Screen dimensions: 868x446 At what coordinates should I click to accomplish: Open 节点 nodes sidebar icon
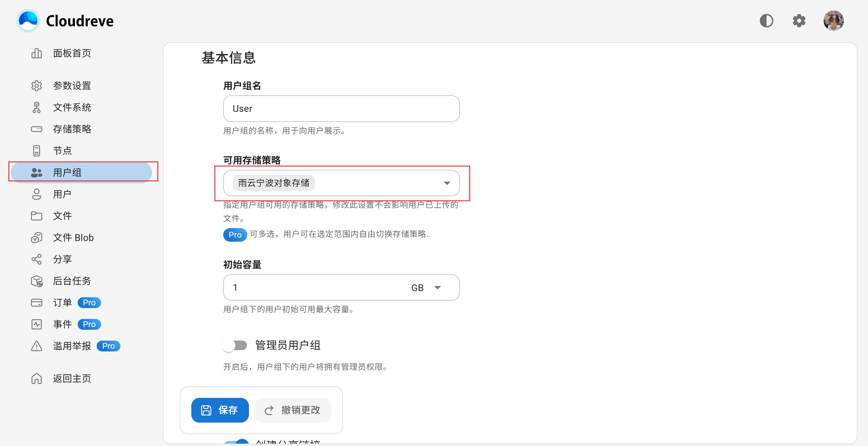[37, 151]
